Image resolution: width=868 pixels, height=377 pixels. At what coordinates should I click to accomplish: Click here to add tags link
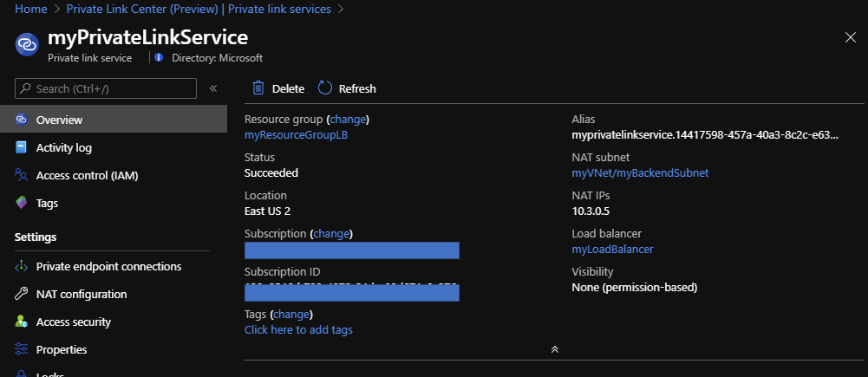click(x=298, y=330)
